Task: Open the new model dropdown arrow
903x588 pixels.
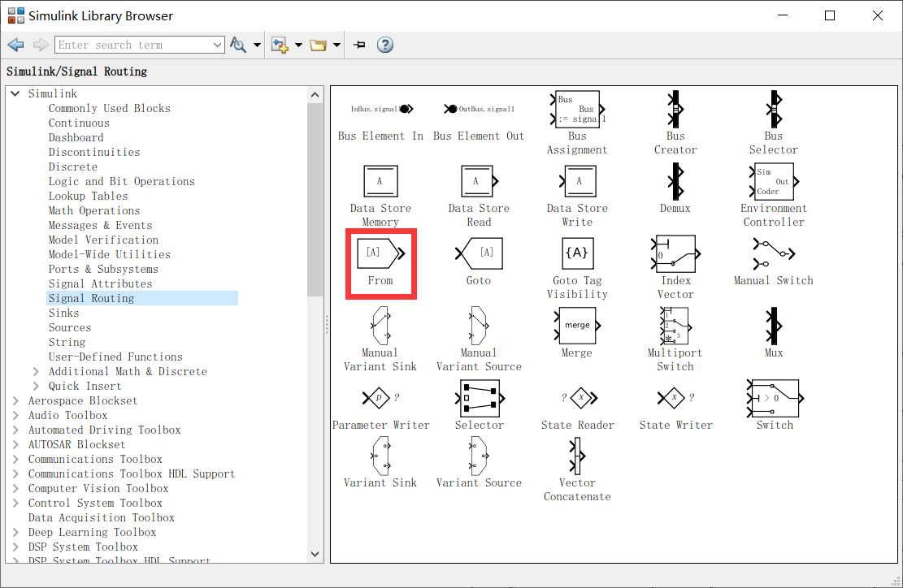Action: click(x=298, y=45)
